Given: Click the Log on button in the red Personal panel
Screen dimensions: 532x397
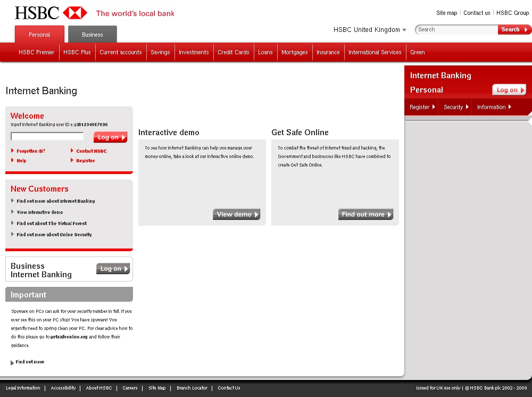Looking at the screenshot, I should tap(509, 90).
